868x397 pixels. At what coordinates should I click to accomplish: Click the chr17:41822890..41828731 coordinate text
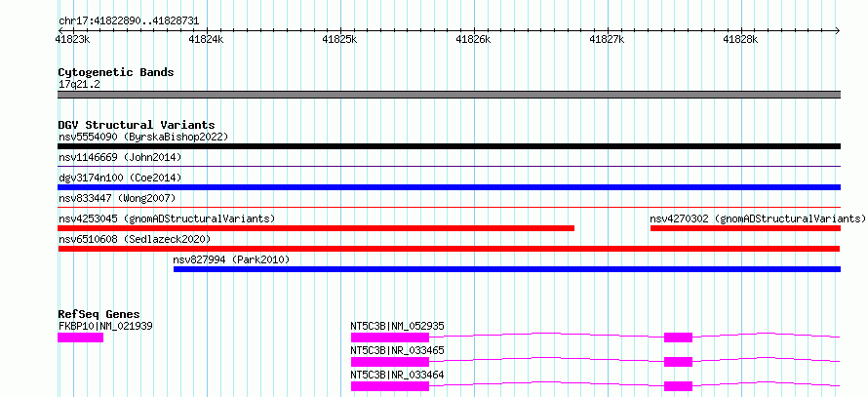129,21
